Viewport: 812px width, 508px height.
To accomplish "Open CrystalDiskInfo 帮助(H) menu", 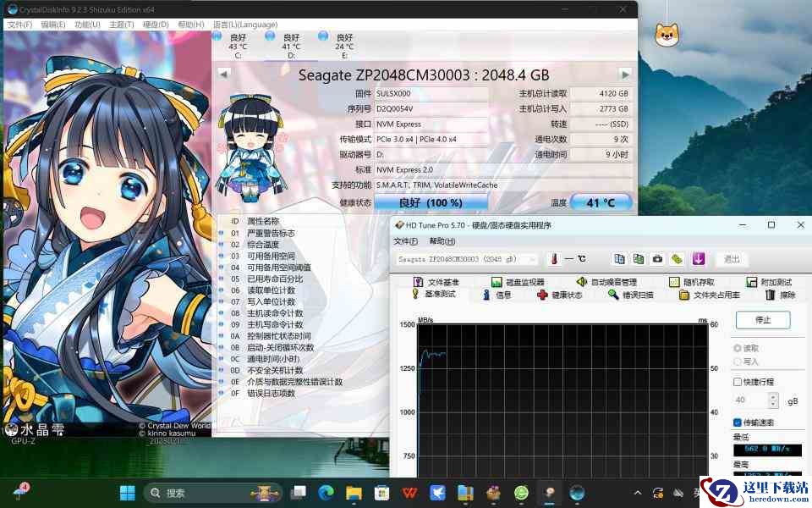I will [190, 25].
